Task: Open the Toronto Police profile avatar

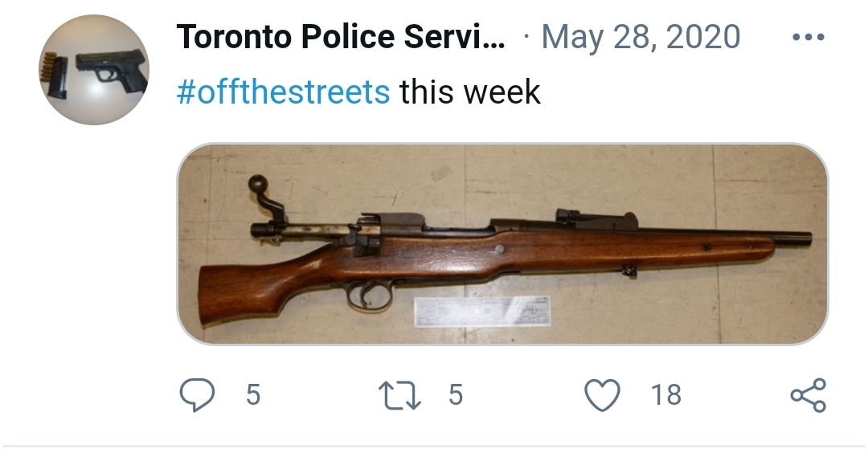Action: (93, 70)
